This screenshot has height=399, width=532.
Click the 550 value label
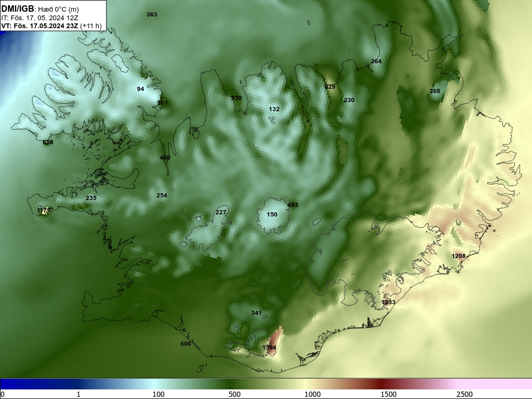click(x=236, y=98)
